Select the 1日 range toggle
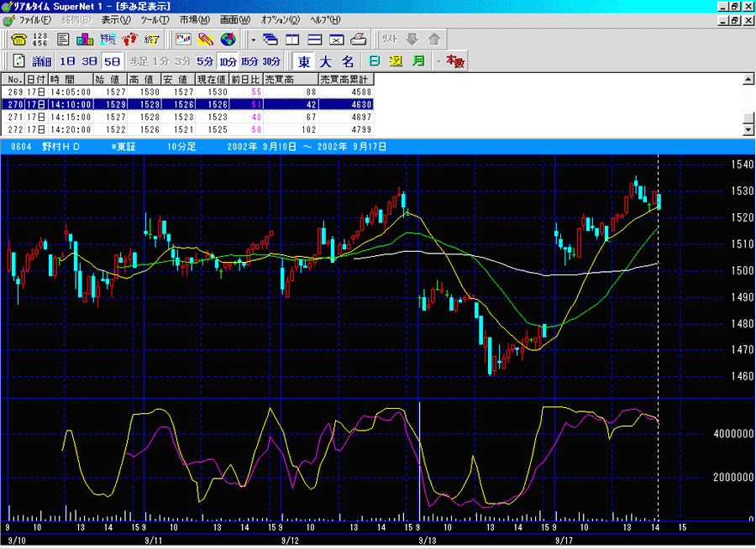The height and width of the screenshot is (549, 756). pyautogui.click(x=67, y=61)
